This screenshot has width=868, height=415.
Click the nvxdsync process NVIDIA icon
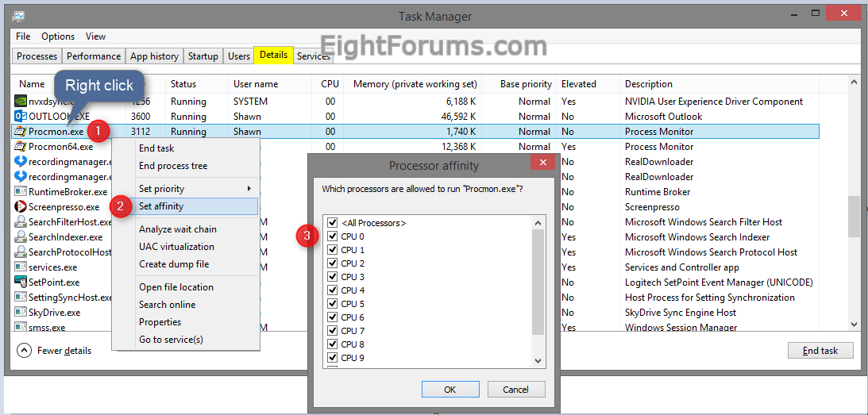21,102
